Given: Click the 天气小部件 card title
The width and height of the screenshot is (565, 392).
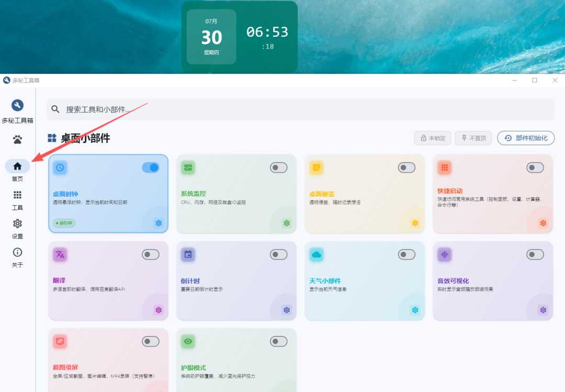Looking at the screenshot, I should [x=325, y=281].
